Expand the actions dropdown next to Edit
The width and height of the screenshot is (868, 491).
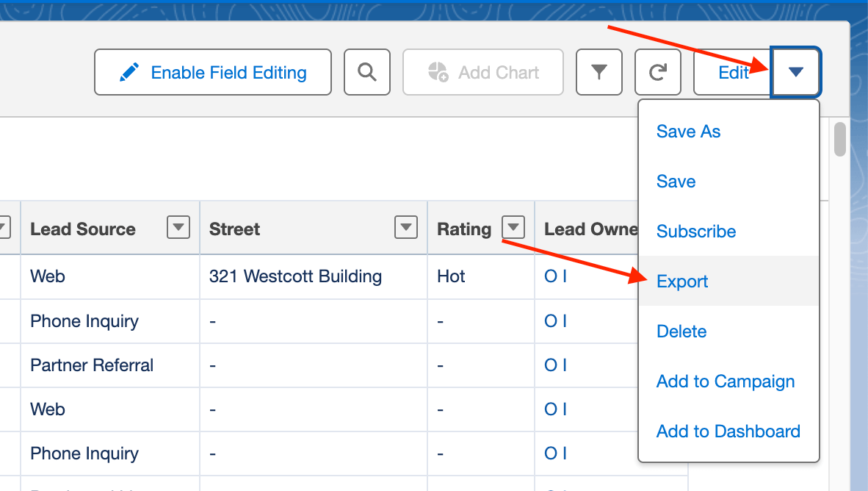point(796,72)
